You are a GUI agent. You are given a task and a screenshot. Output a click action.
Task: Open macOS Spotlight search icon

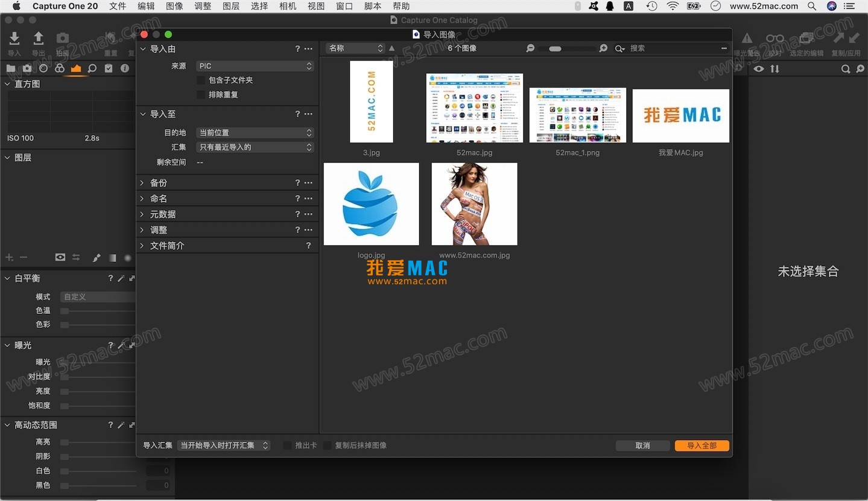point(813,6)
